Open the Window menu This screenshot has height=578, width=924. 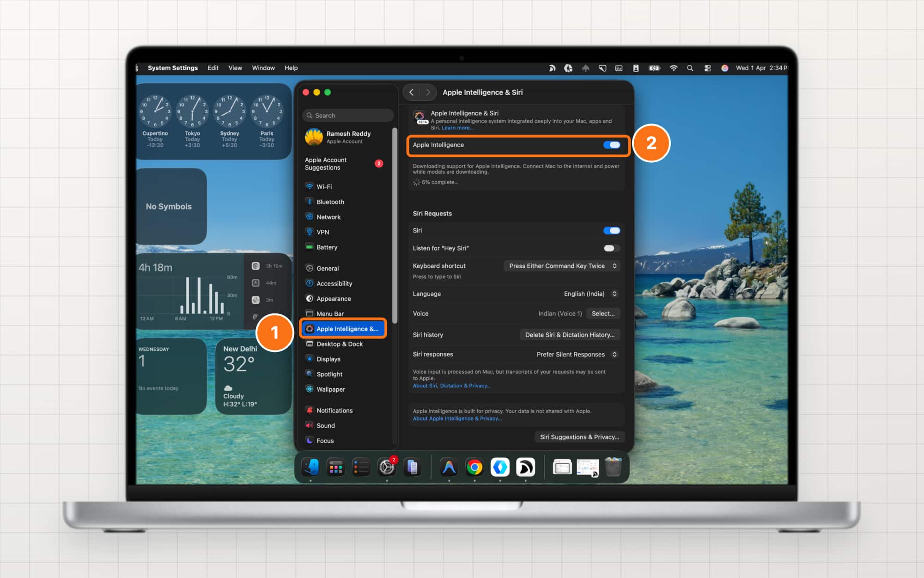point(263,68)
